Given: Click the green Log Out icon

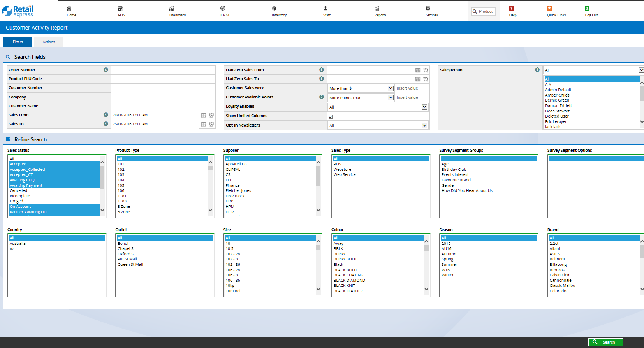Looking at the screenshot, I should click(x=587, y=8).
